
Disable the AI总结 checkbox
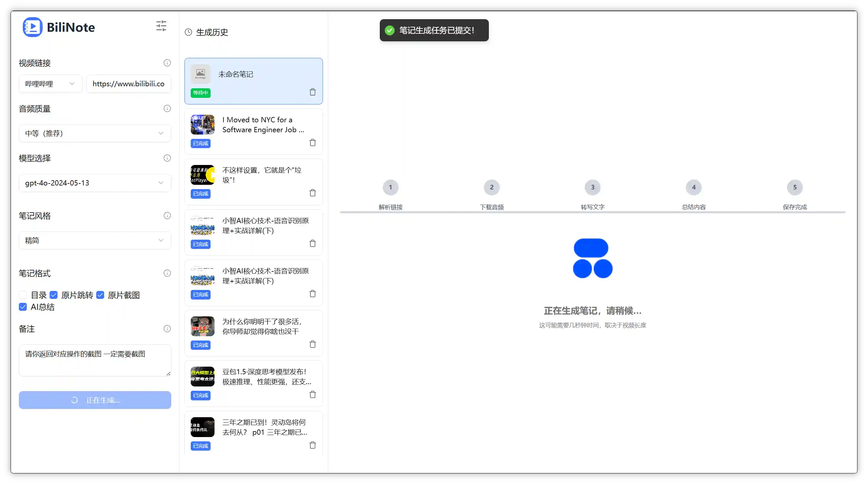[x=22, y=307]
